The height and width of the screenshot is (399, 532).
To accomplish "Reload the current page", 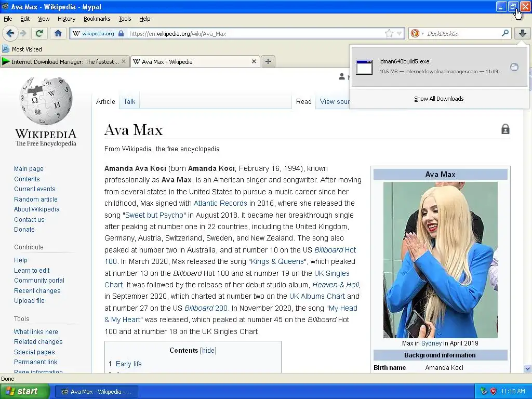I will tap(39, 33).
